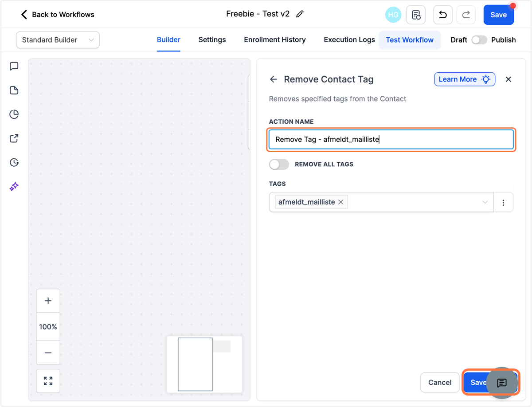Viewport: 532px width, 407px height.
Task: Click the Publish label
Action: click(504, 40)
